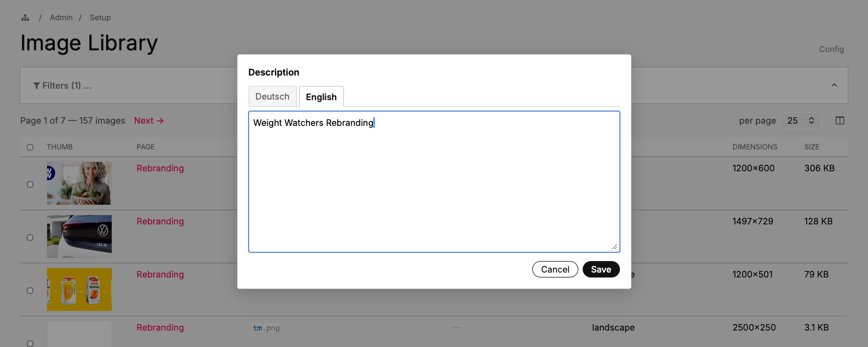Click the 1200×501 dimensions cell
868x347 pixels.
coord(752,274)
